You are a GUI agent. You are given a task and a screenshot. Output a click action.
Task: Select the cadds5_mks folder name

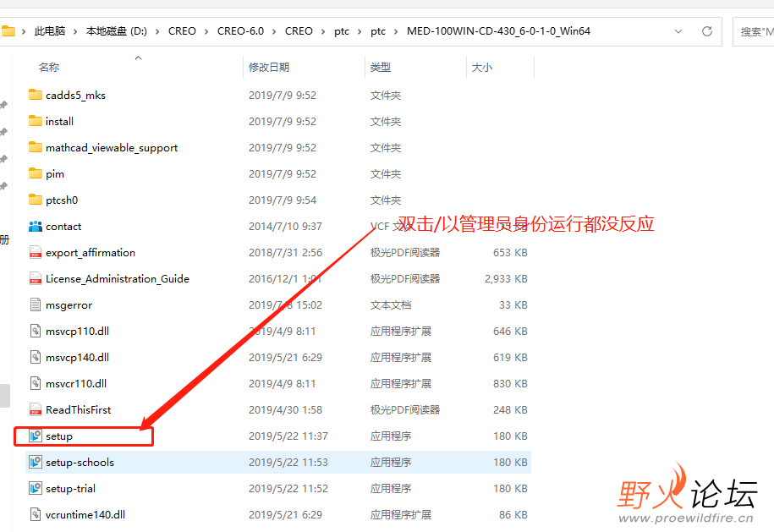click(x=75, y=96)
